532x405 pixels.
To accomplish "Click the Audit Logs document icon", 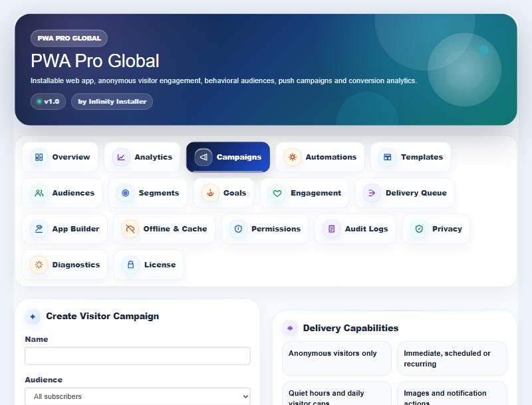I will 331,229.
